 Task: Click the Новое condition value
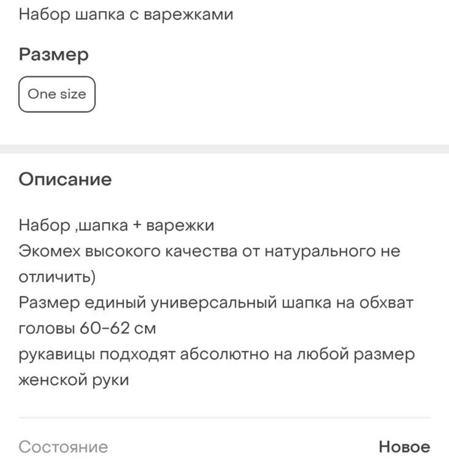(404, 447)
